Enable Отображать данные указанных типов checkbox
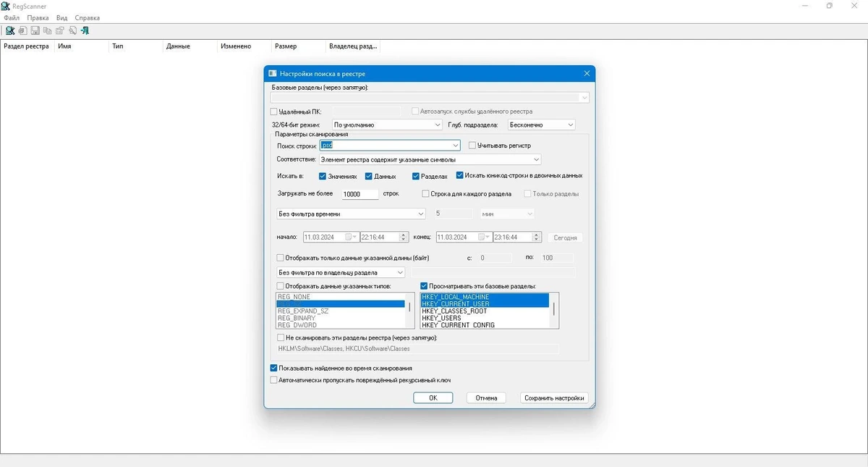868x467 pixels. coord(281,286)
